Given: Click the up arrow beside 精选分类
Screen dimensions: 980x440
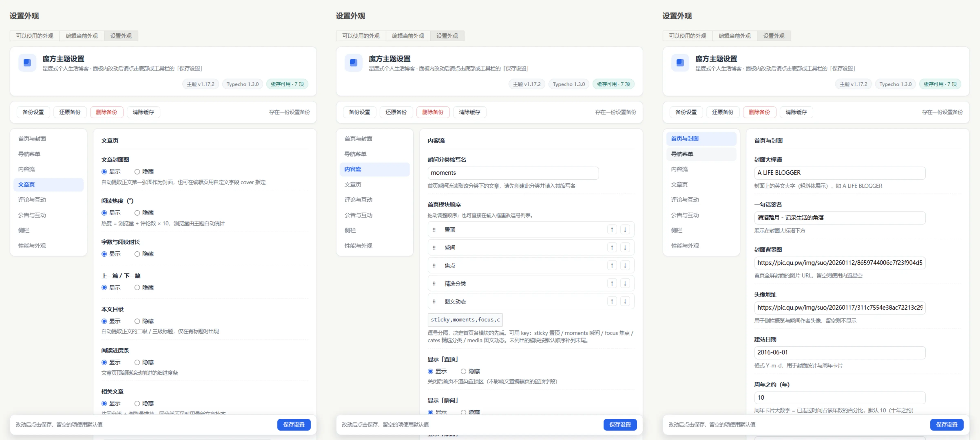Looking at the screenshot, I should click(x=612, y=283).
